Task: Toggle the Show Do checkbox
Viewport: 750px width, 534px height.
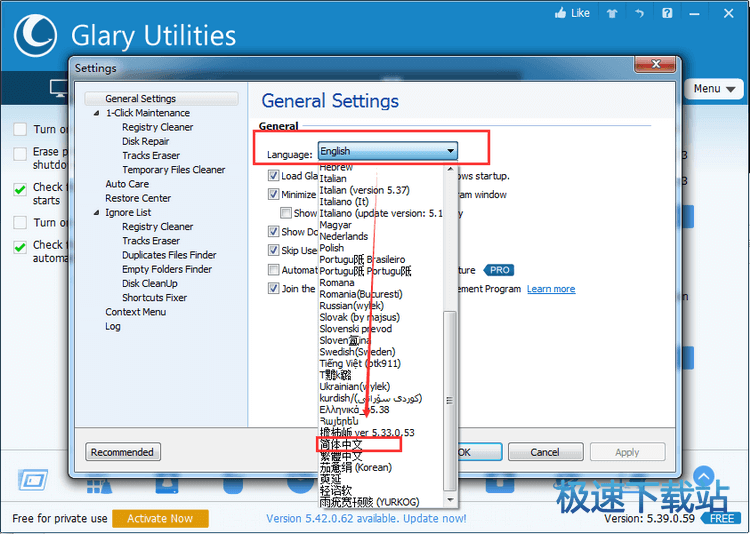Action: coord(273,232)
